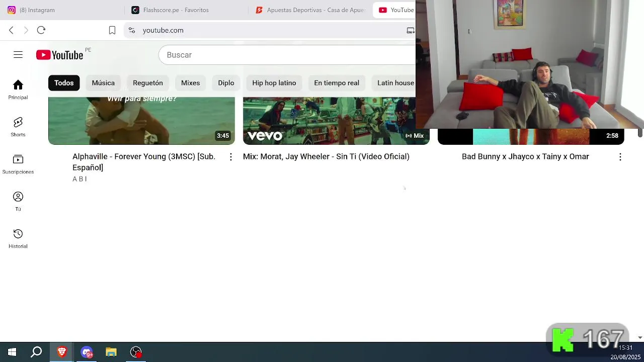Select the Diplo filter chip
This screenshot has width=644, height=362.
pos(226,83)
